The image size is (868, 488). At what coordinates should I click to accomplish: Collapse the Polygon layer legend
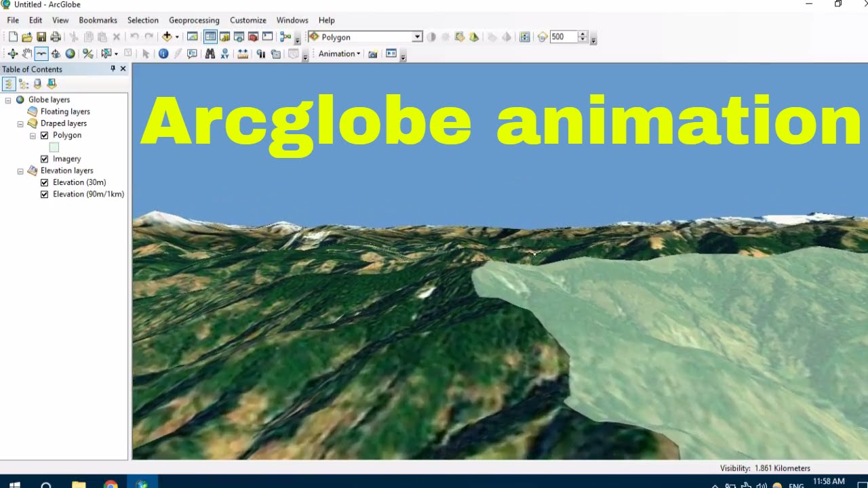click(33, 135)
